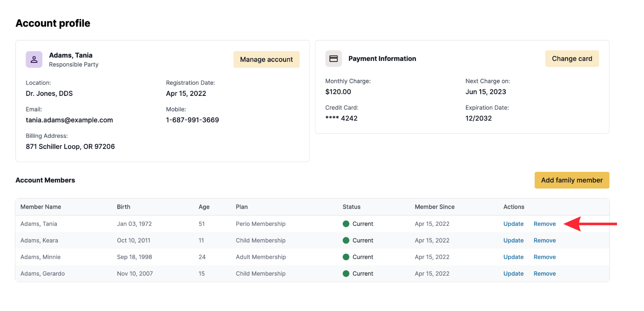Click the Status column header

pyautogui.click(x=352, y=207)
